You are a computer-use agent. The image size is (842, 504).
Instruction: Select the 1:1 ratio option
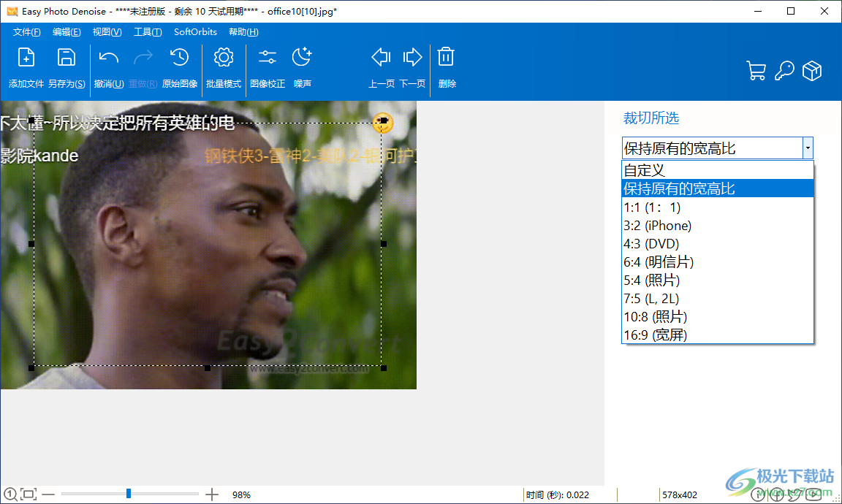(718, 207)
